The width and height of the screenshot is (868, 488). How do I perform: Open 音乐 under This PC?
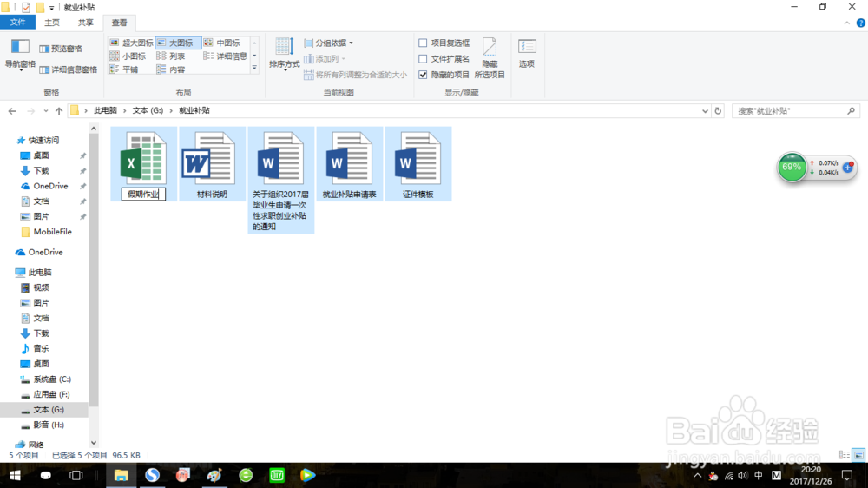(x=41, y=348)
